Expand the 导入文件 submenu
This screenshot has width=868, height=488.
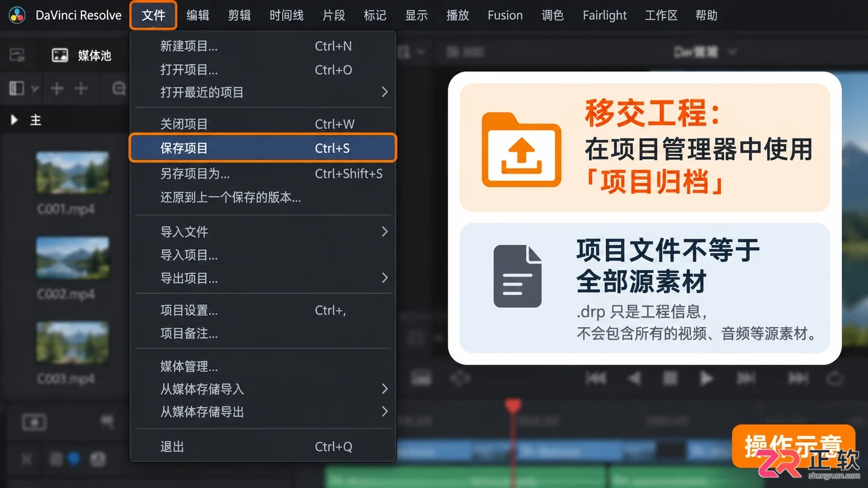click(385, 231)
